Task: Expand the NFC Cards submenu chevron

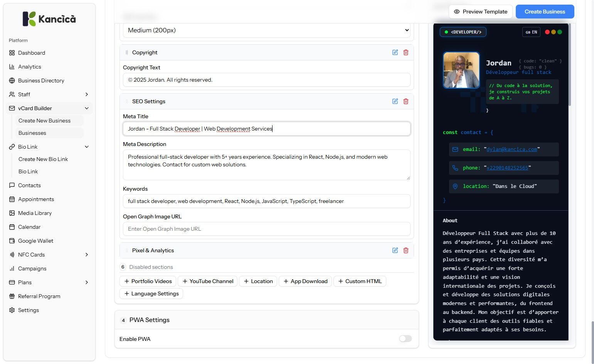Action: [x=87, y=255]
